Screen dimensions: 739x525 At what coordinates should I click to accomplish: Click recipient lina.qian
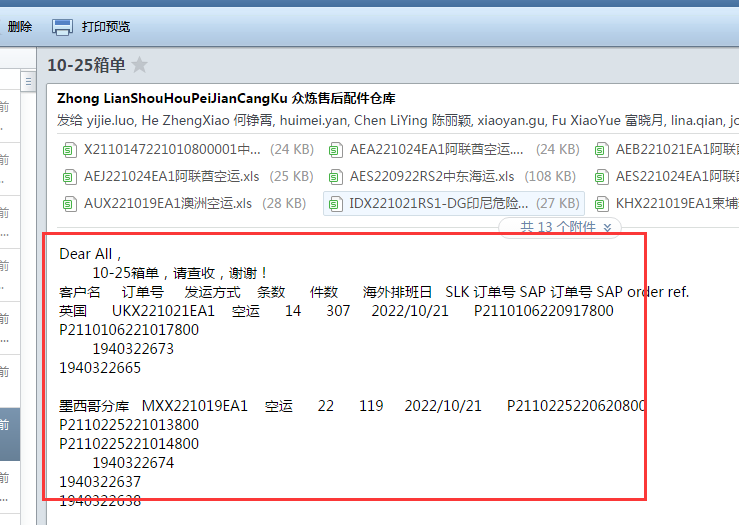[x=695, y=121]
